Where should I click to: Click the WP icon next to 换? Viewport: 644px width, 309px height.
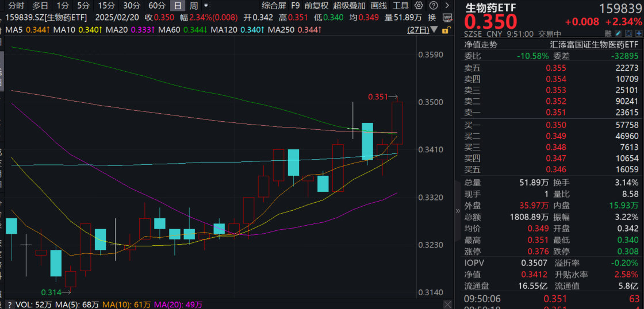coord(447,18)
